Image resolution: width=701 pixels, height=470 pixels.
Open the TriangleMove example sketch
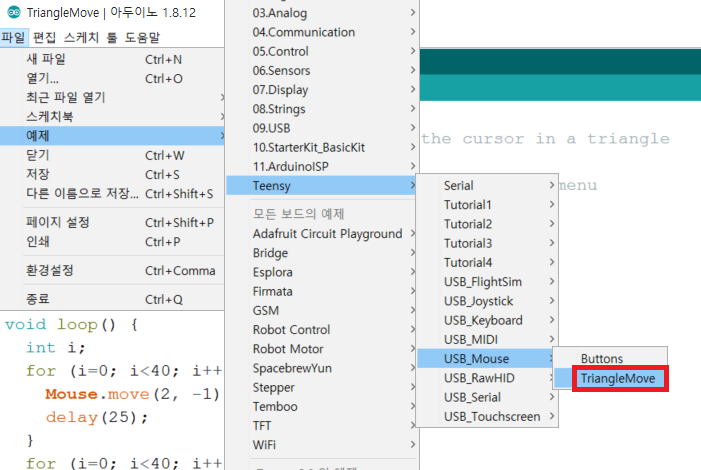point(611,378)
